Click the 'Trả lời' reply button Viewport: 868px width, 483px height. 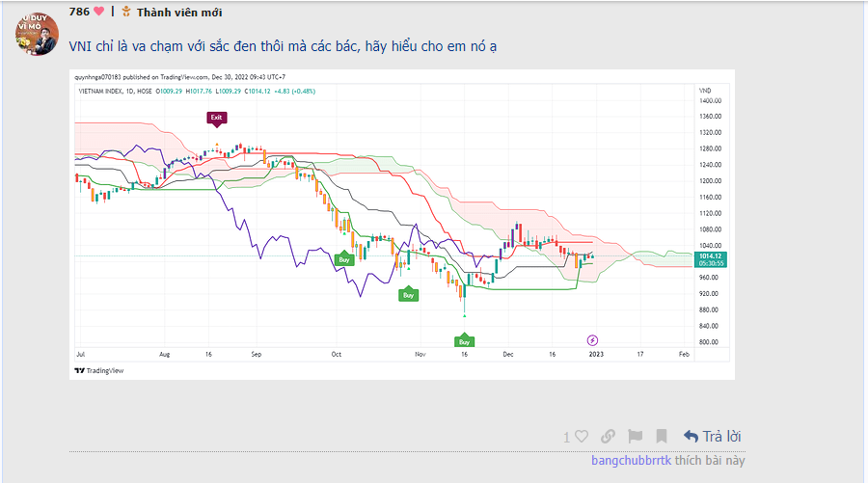click(712, 437)
